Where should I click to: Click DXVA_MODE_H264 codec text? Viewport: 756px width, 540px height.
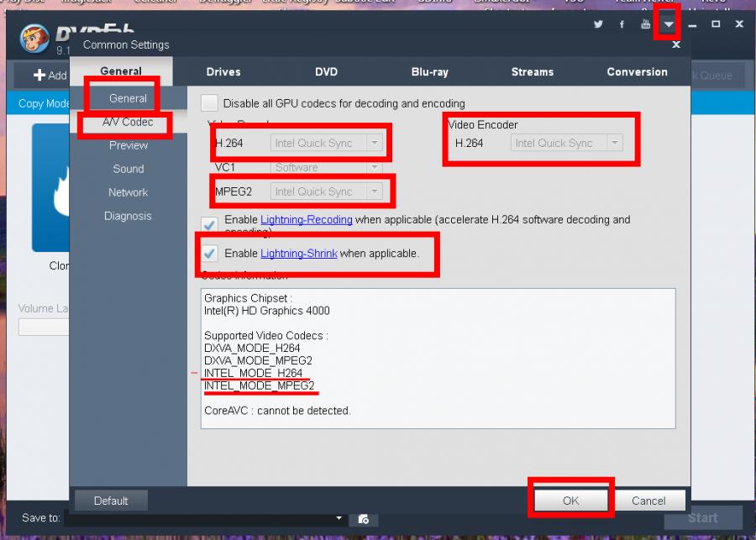point(252,349)
